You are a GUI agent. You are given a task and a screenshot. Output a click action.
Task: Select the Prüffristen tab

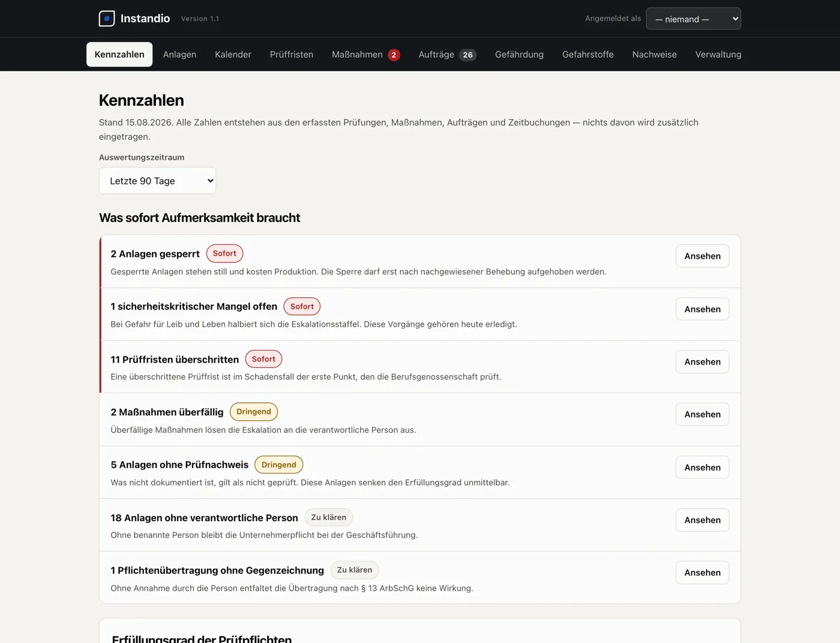[292, 54]
